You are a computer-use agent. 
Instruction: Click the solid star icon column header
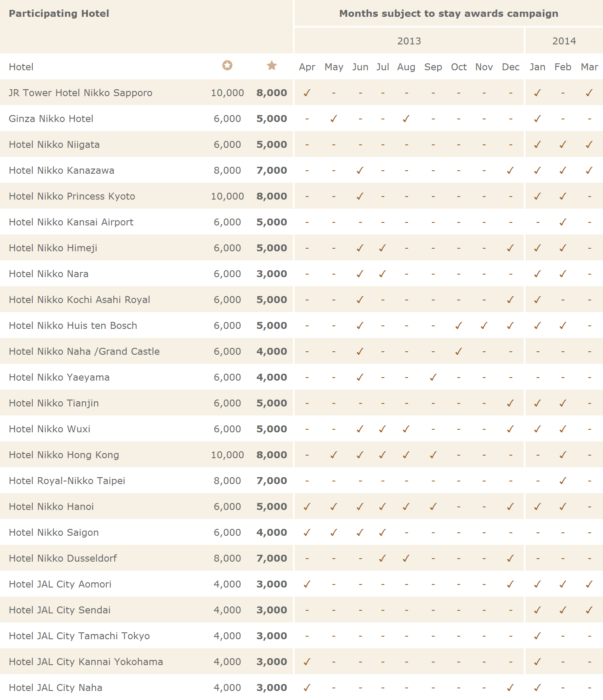click(272, 65)
